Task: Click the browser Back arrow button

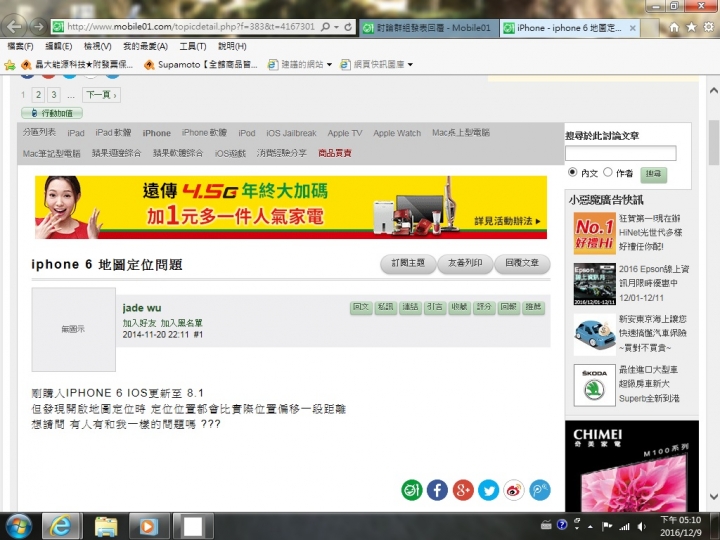Action: pyautogui.click(x=15, y=27)
